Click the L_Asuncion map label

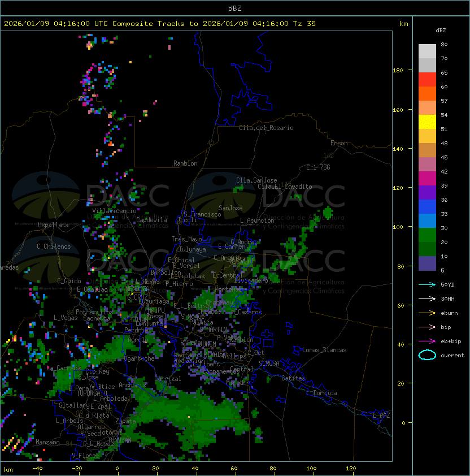click(257, 220)
